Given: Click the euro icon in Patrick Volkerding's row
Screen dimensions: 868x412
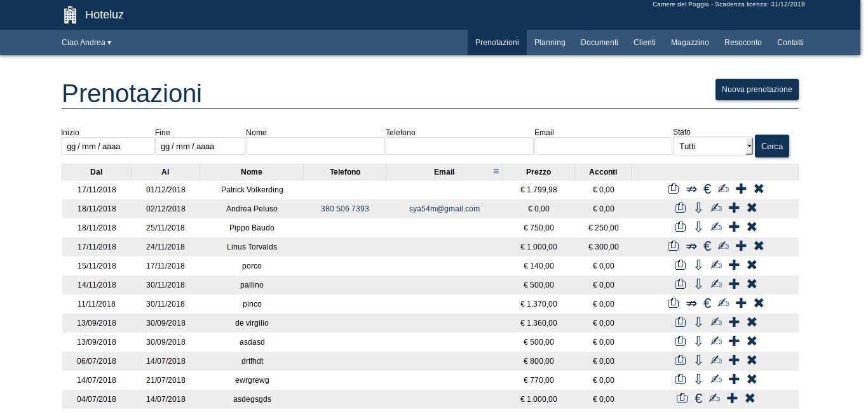Looking at the screenshot, I should pyautogui.click(x=707, y=189).
